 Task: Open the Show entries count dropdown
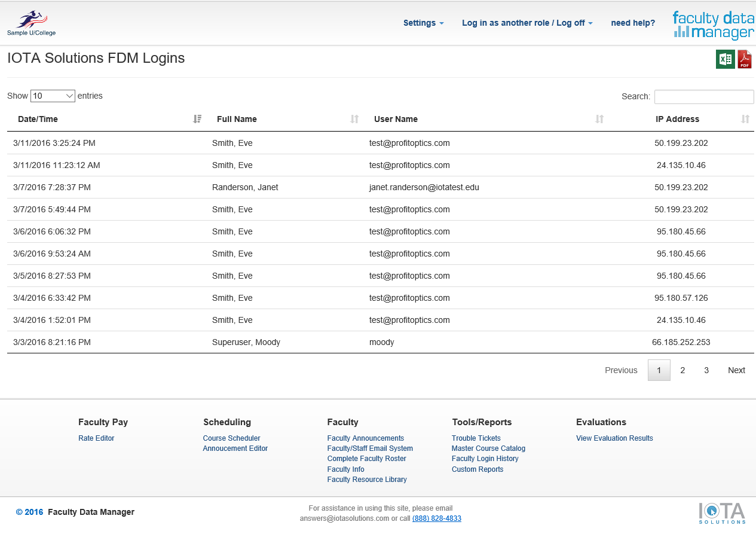[x=53, y=96]
